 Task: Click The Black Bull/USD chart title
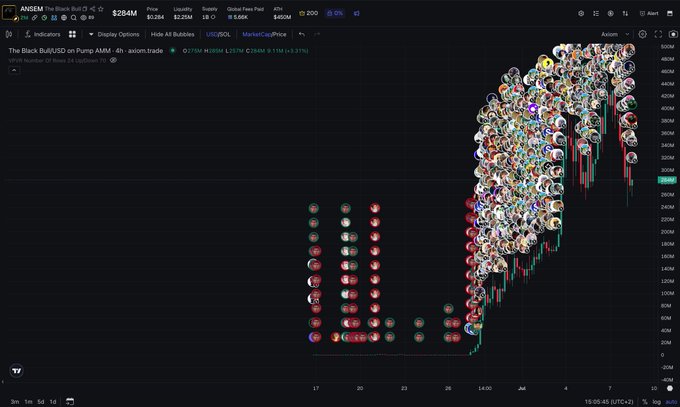(x=86, y=51)
